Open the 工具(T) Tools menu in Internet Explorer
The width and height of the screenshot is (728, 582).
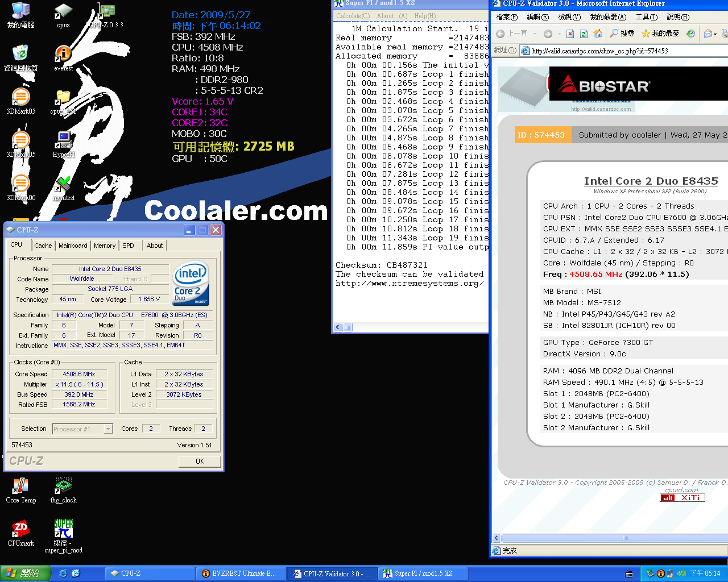point(646,17)
